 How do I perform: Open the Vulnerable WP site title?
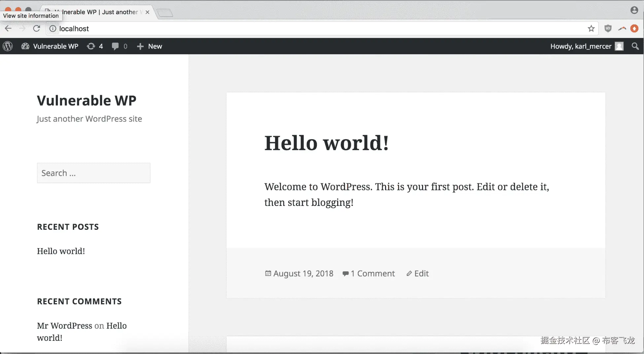(87, 100)
